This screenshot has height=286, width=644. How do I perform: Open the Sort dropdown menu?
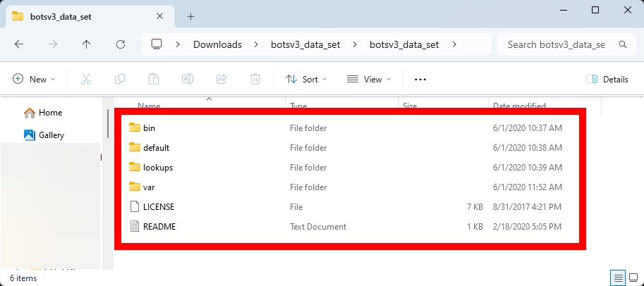pyautogui.click(x=306, y=79)
